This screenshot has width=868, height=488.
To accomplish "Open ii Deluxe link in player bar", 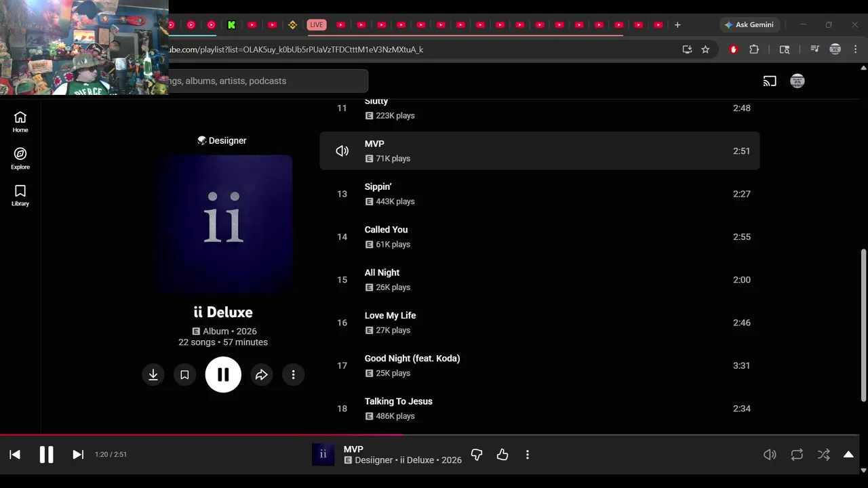I will pyautogui.click(x=417, y=460).
